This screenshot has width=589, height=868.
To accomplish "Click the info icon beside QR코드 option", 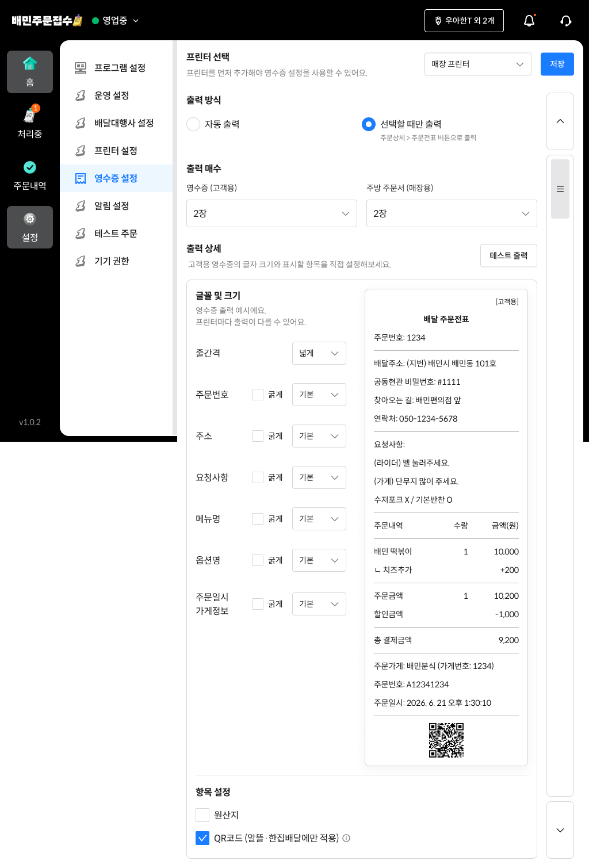I will [x=346, y=838].
